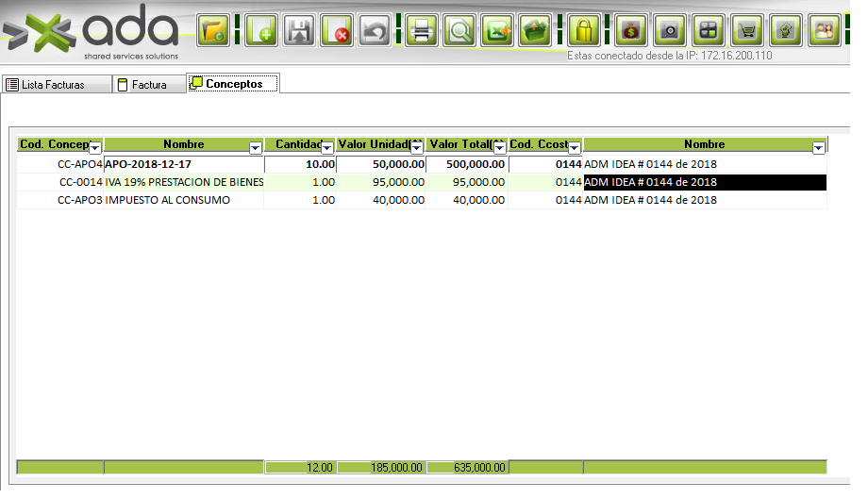This screenshot has height=498, width=868.
Task: Select the IMPUESTO AL CONSUMO row name
Action: (x=167, y=200)
